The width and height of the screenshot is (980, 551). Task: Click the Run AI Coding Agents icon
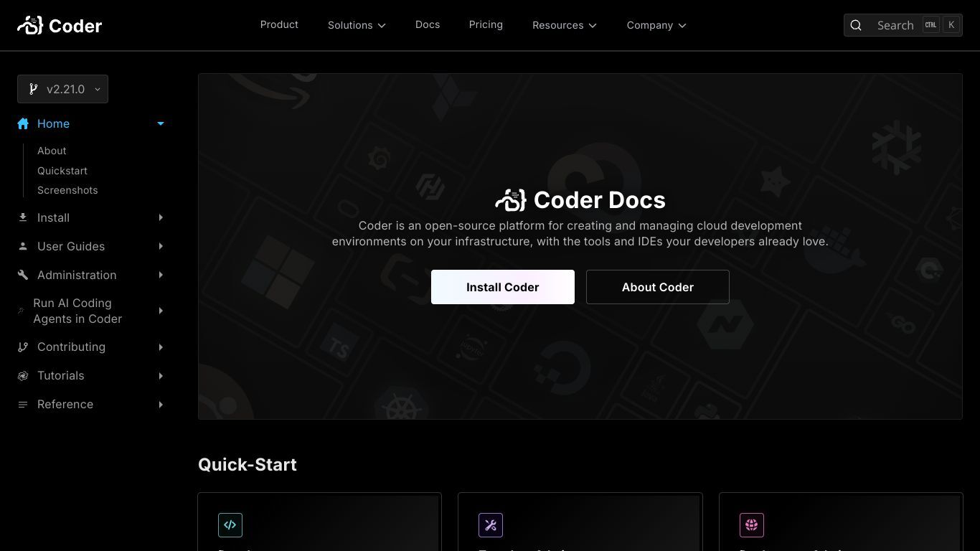point(21,311)
